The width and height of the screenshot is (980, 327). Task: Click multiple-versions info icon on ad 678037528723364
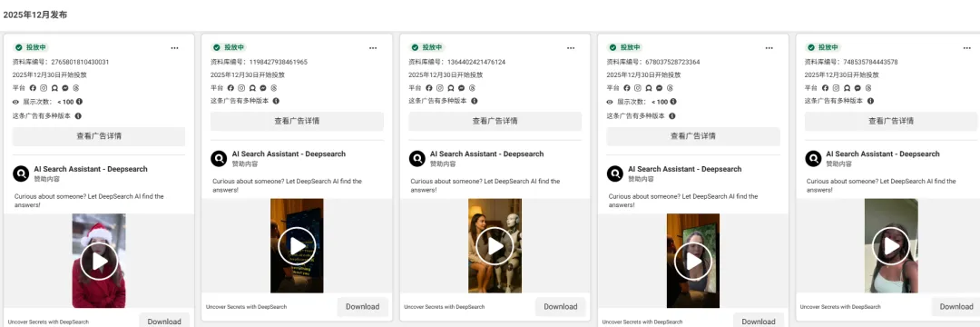pos(671,115)
